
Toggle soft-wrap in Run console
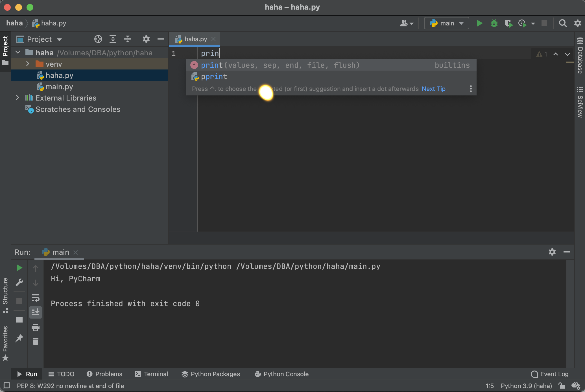coord(36,298)
